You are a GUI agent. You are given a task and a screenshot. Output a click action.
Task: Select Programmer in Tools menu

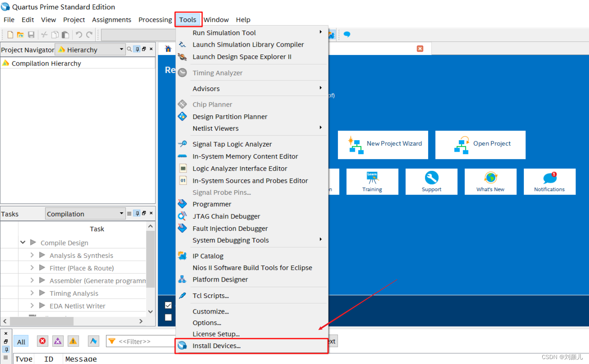tap(252, 204)
